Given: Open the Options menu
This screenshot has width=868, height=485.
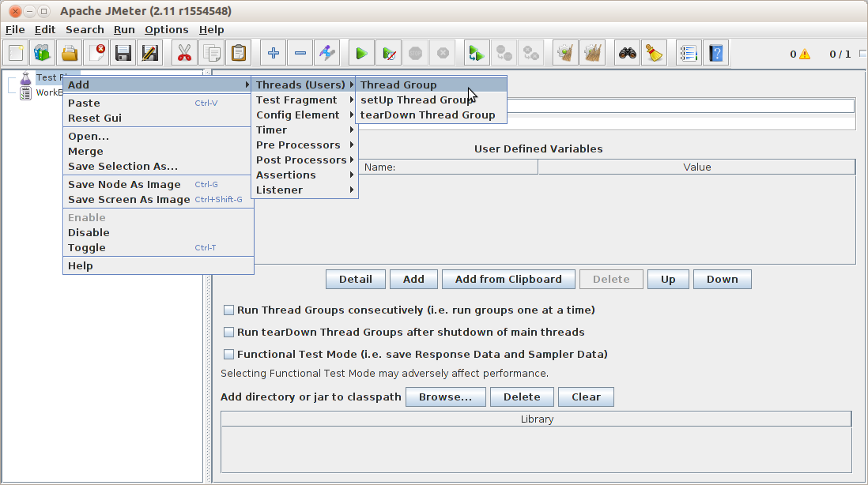Looking at the screenshot, I should pos(166,30).
